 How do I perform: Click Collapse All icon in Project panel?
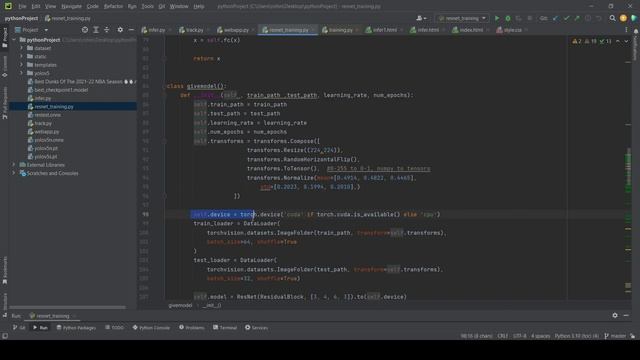tap(107, 30)
